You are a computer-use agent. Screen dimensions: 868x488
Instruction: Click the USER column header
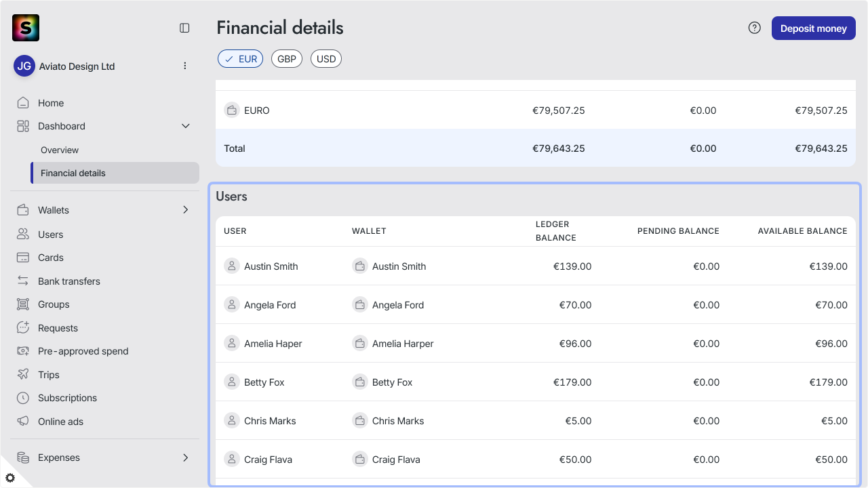pyautogui.click(x=235, y=231)
